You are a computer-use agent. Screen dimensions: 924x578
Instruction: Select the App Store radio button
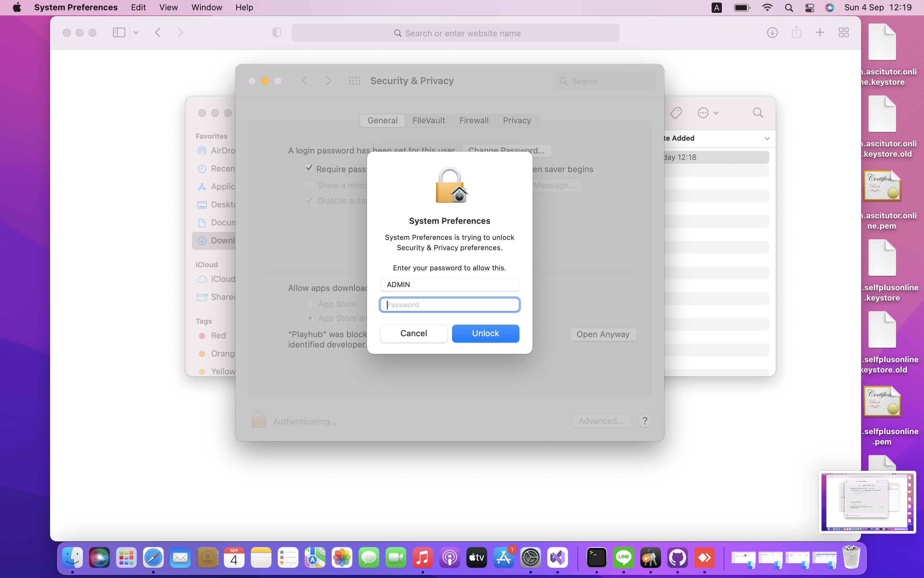pyautogui.click(x=310, y=304)
